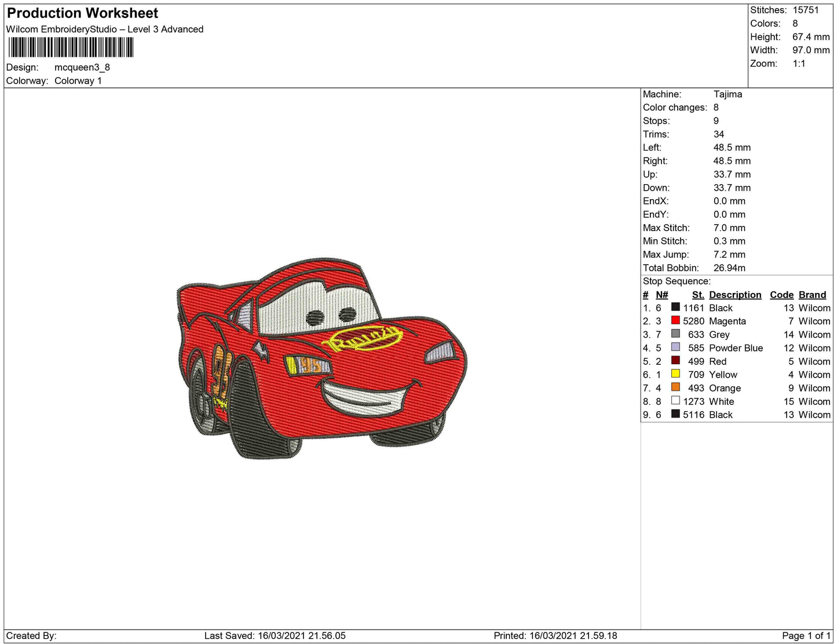837x644 pixels.
Task: Click the Description column header
Action: (x=734, y=295)
